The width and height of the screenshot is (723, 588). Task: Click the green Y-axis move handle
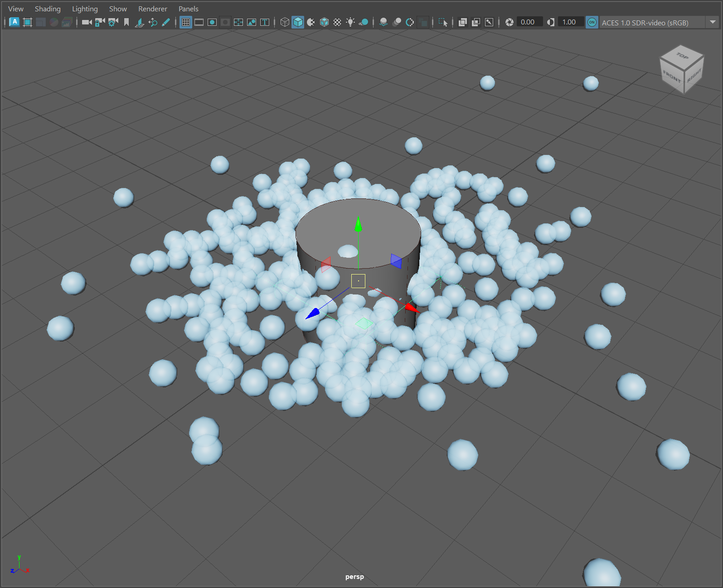click(x=358, y=224)
